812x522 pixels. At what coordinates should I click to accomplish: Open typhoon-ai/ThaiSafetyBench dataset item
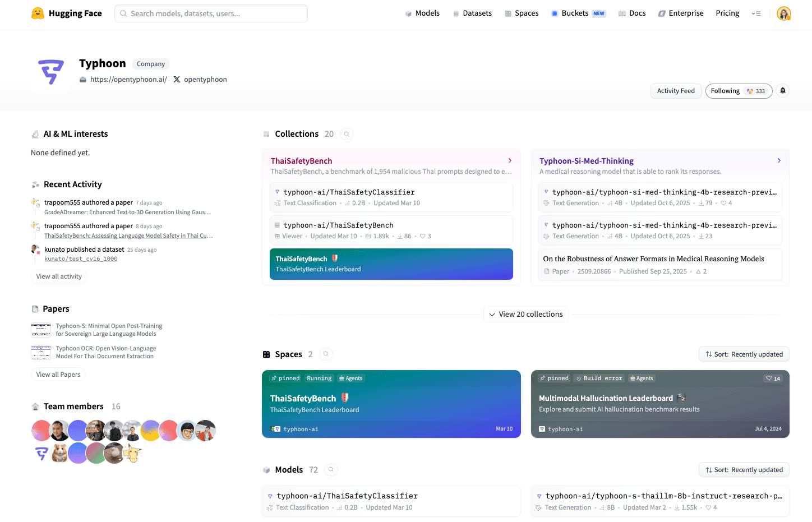point(391,230)
